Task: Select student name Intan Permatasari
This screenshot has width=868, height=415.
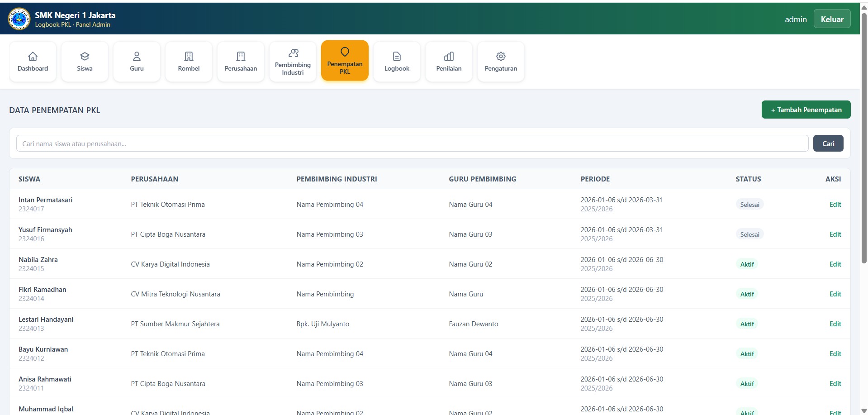Action: pyautogui.click(x=45, y=200)
